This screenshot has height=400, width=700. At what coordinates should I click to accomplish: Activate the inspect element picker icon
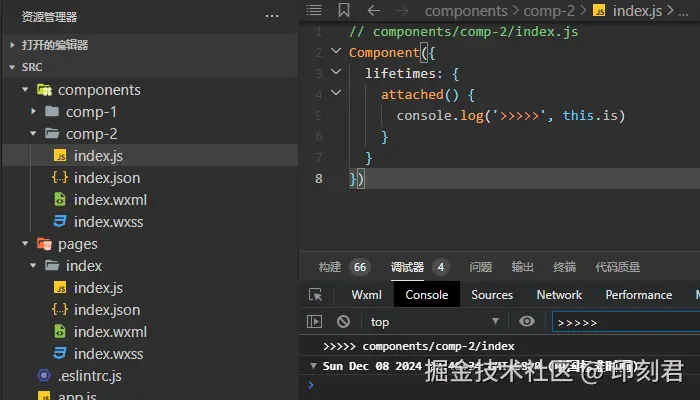(315, 295)
